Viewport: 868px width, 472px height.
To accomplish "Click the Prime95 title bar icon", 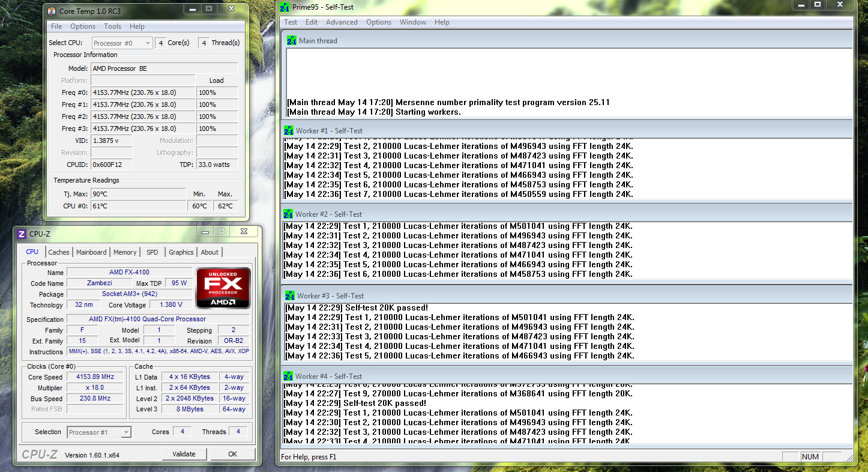I will [285, 7].
